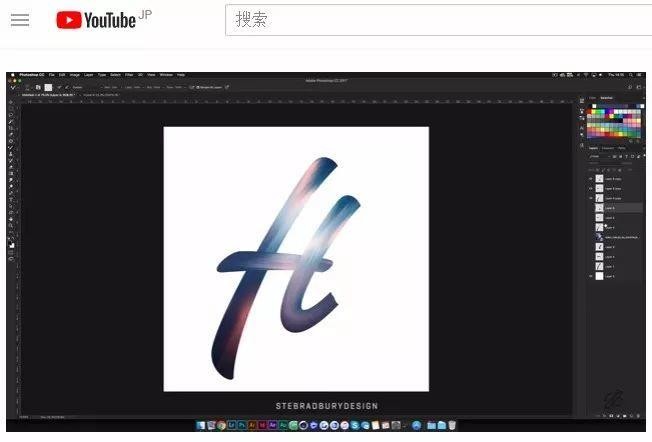The image size is (652, 442).
Task: Click the Apple menu icon
Action: pos(10,75)
